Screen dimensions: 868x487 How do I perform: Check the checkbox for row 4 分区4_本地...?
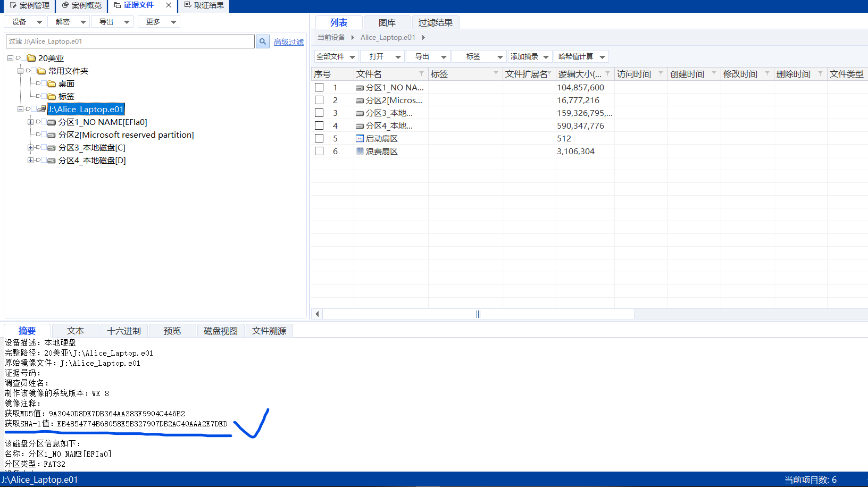point(319,125)
